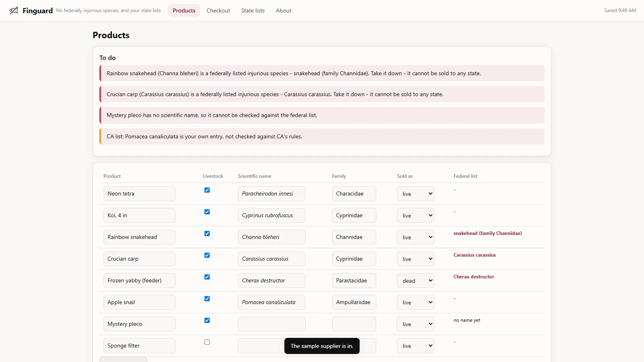This screenshot has width=644, height=362.
Task: Click the CA list Pomacea canaliculata notice
Action: (322, 137)
